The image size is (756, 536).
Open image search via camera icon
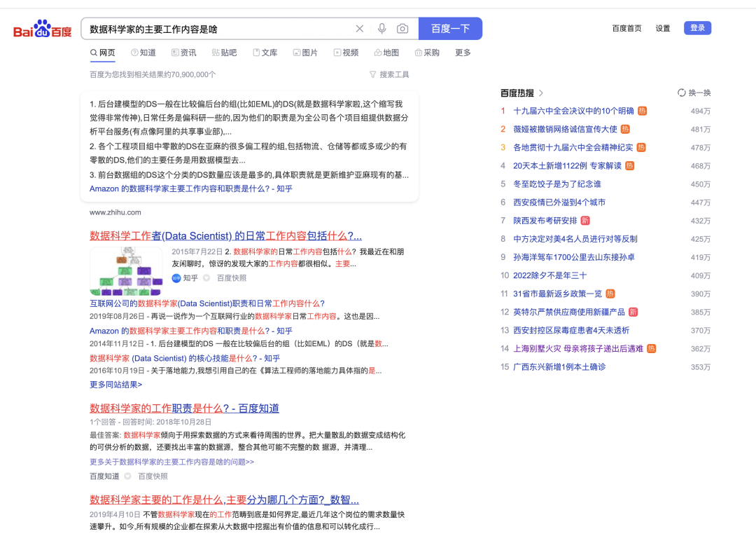pyautogui.click(x=402, y=28)
